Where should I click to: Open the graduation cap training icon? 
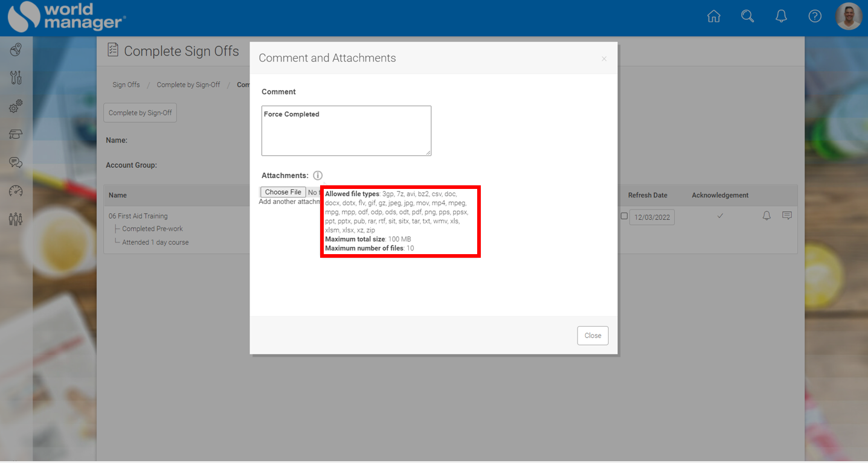tap(16, 134)
